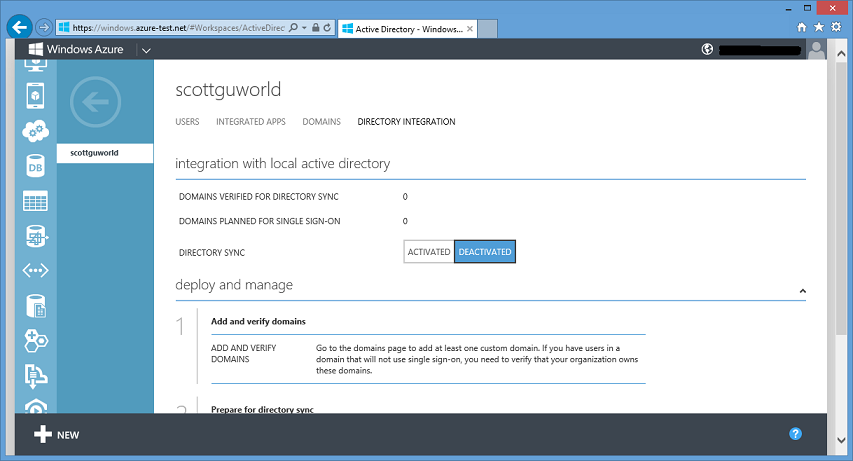Set Directory Sync to Deactivated
This screenshot has width=853, height=461.
(485, 252)
